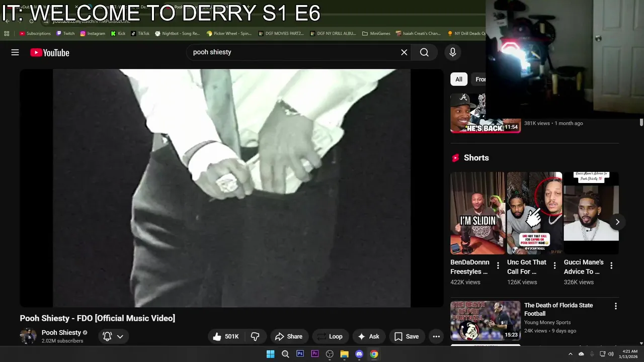Viewport: 644px width, 362px height.
Task: Open the Instagram bookmark
Action: point(93,34)
